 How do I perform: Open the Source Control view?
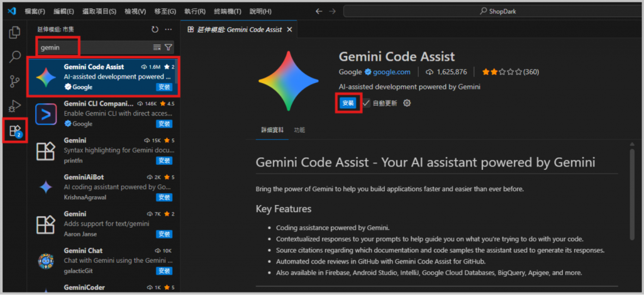[x=15, y=81]
